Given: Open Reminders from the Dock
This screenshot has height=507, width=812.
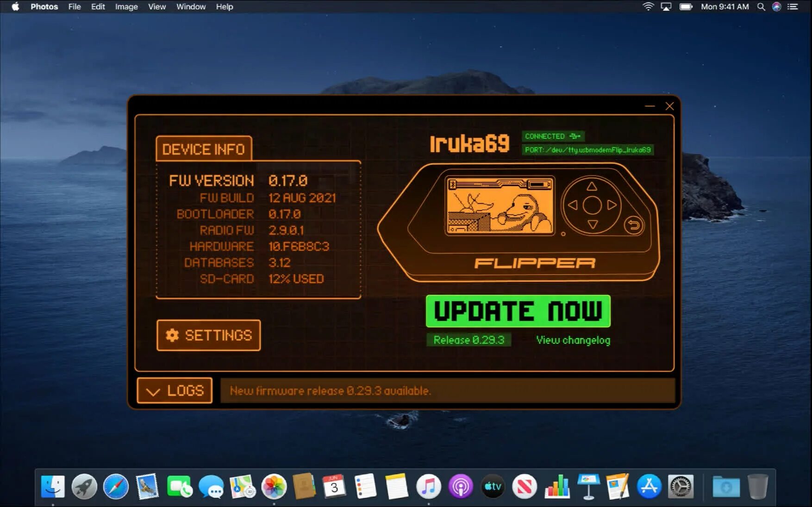Looking at the screenshot, I should tap(365, 486).
